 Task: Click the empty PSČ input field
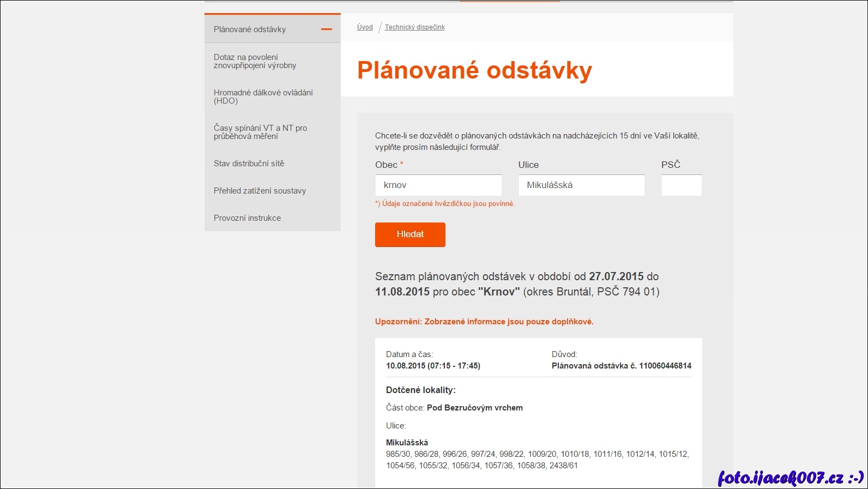click(x=681, y=185)
